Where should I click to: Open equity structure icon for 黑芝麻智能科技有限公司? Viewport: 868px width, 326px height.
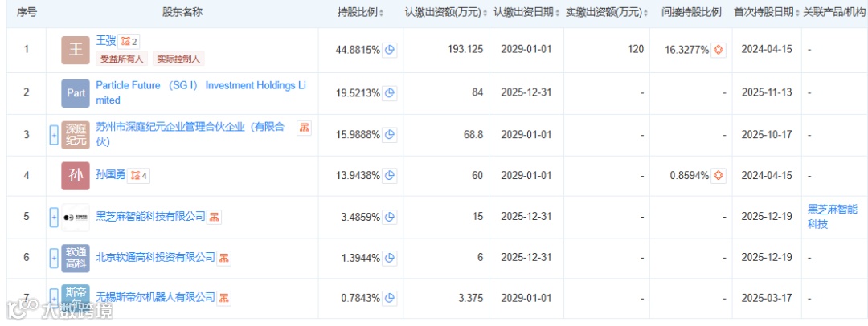click(215, 217)
